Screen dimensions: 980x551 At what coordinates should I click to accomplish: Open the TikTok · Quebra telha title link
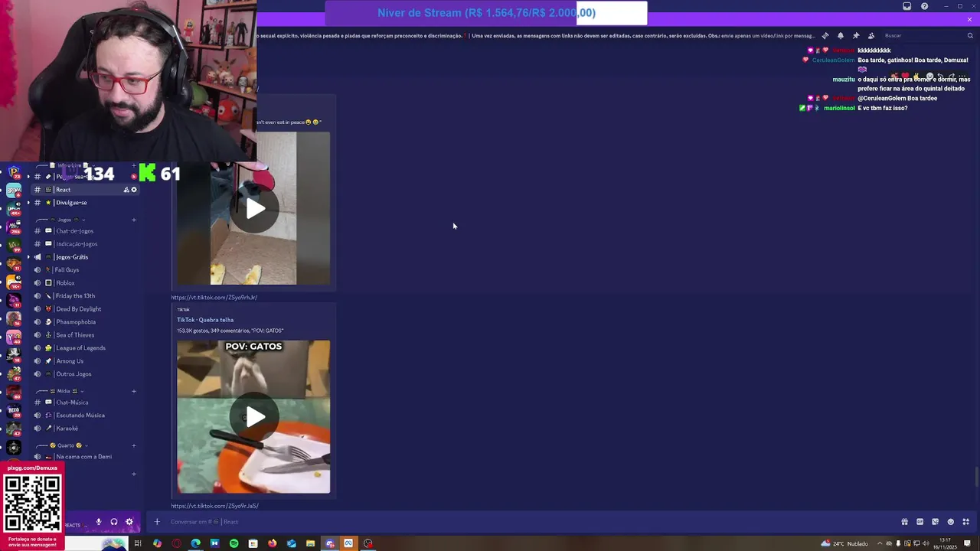pyautogui.click(x=205, y=320)
